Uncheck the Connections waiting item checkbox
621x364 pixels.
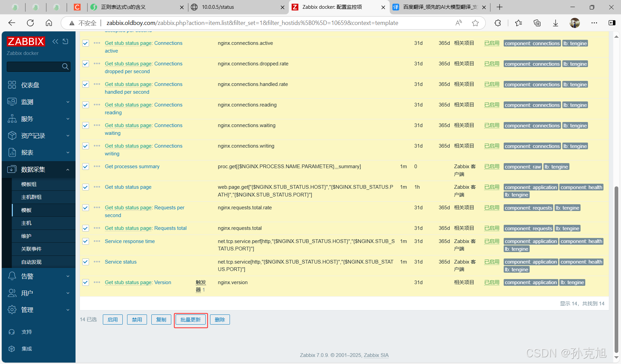[86, 125]
